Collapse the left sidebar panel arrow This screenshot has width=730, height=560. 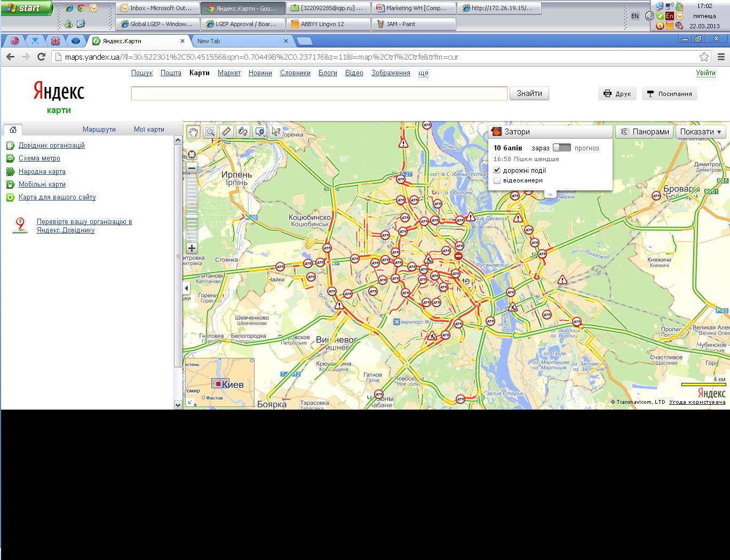[186, 288]
